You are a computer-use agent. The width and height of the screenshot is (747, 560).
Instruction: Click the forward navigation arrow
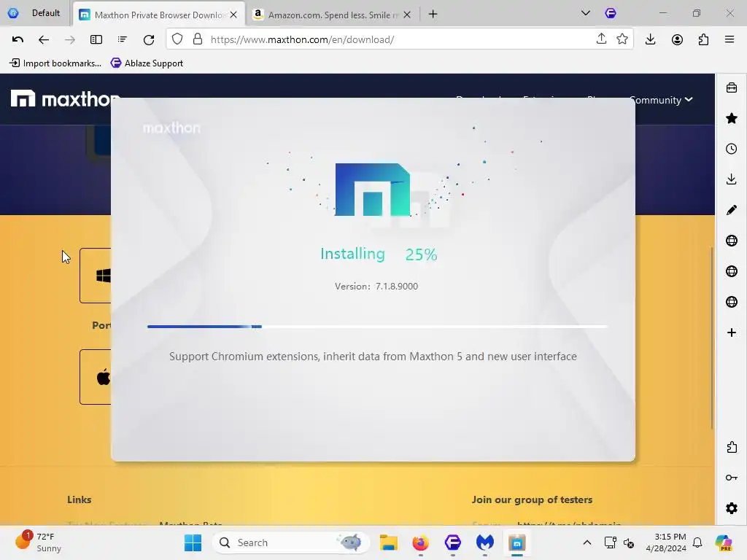[x=69, y=39]
